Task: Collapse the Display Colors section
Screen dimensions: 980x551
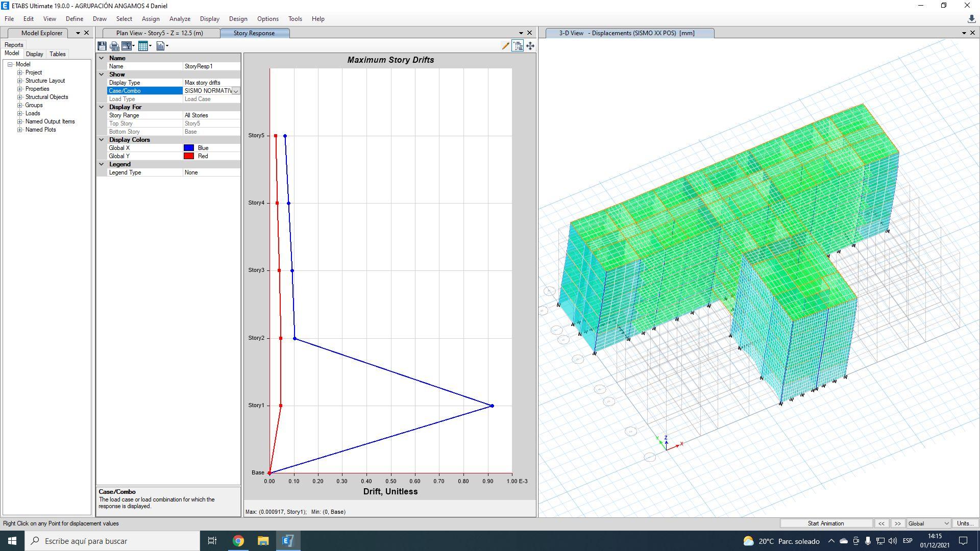Action: pyautogui.click(x=102, y=140)
